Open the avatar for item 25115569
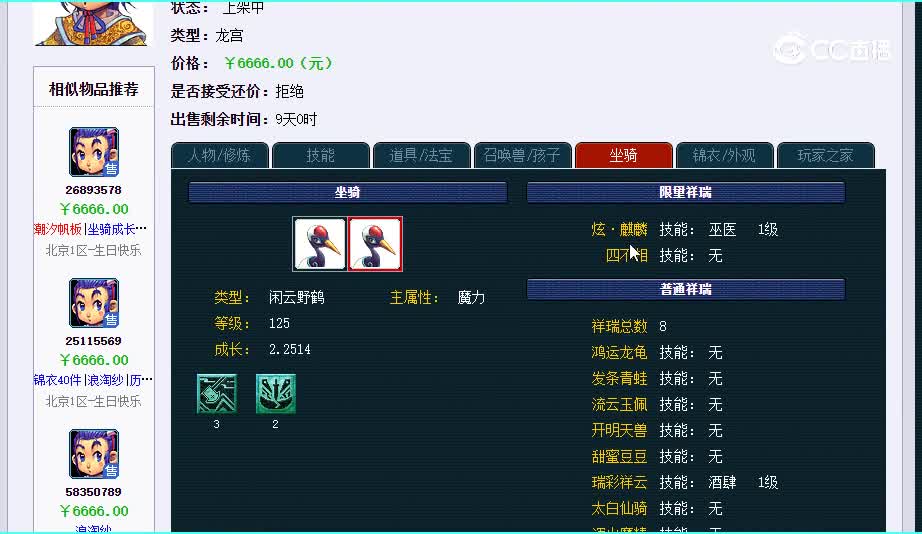 coord(94,303)
